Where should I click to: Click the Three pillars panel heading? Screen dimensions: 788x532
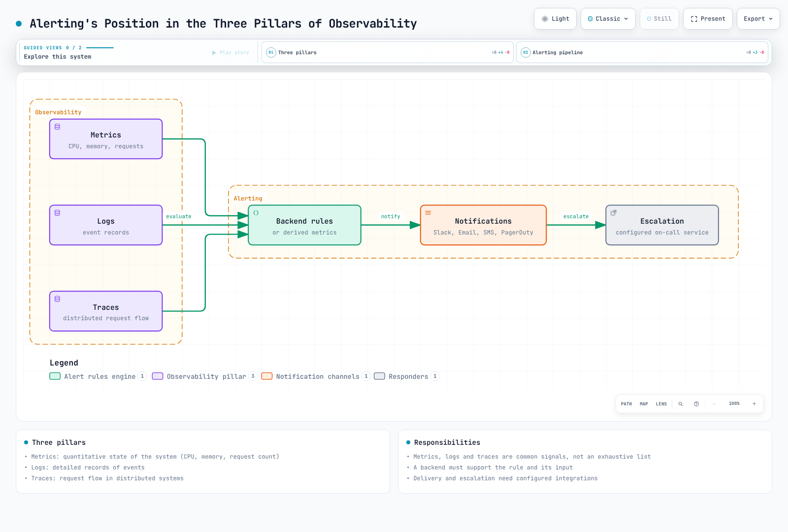pyautogui.click(x=59, y=442)
